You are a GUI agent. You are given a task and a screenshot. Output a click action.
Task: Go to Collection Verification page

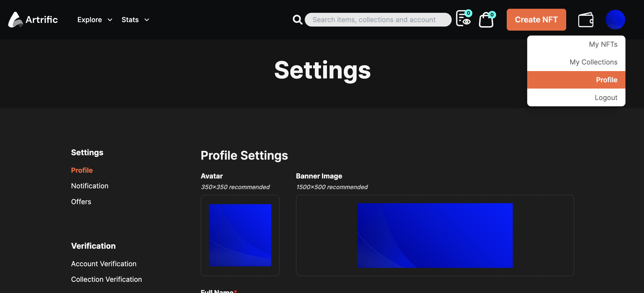point(106,279)
